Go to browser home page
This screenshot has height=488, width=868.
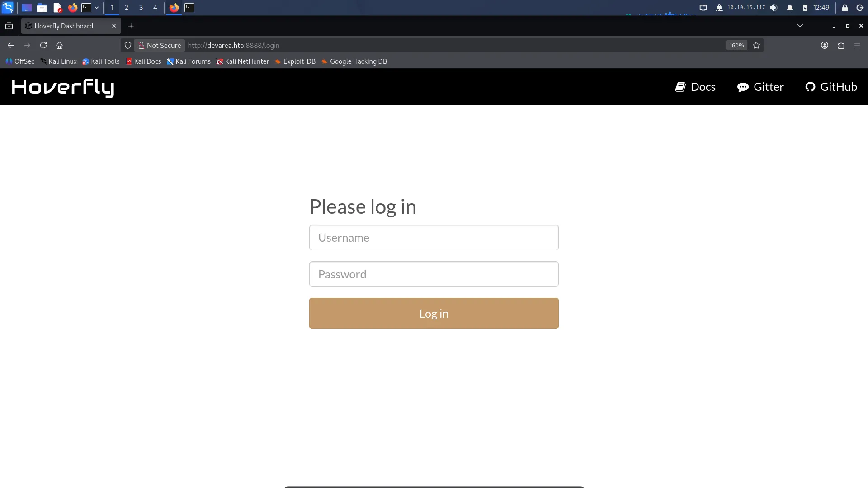59,45
